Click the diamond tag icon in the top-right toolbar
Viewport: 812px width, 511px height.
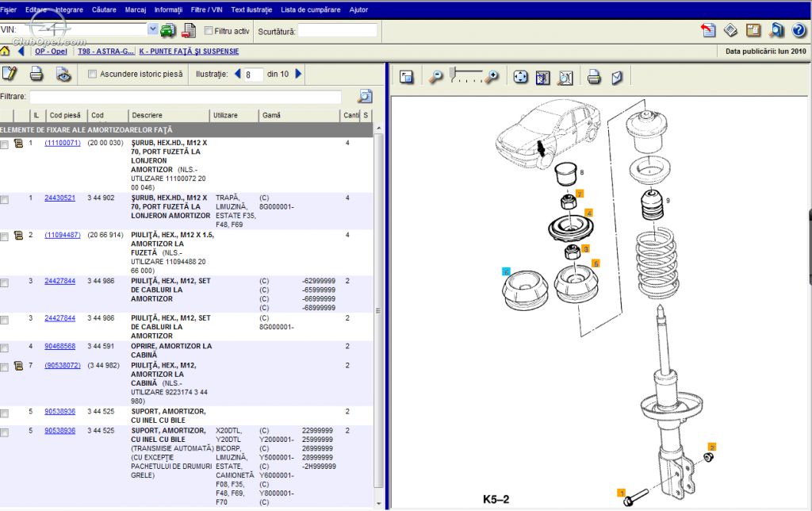tap(730, 31)
